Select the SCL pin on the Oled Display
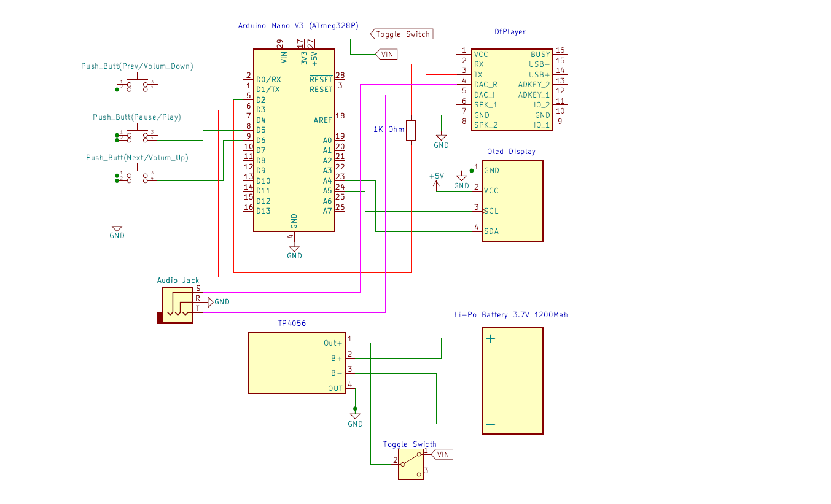This screenshot has height=504, width=831. pyautogui.click(x=491, y=211)
